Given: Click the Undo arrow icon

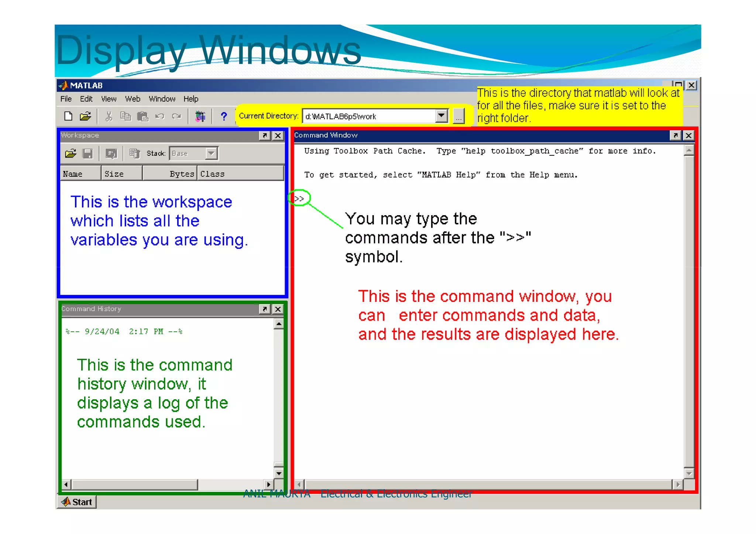Looking at the screenshot, I should click(159, 117).
